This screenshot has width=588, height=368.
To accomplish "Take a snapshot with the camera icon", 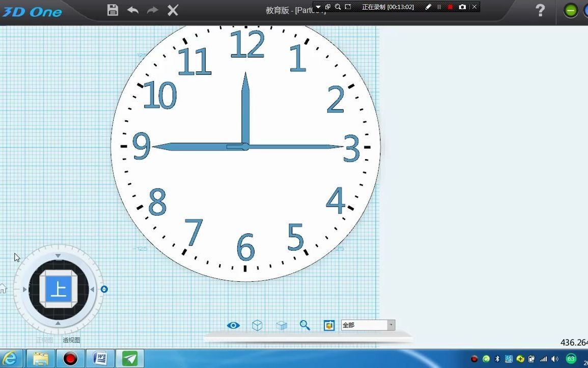I will pos(462,7).
